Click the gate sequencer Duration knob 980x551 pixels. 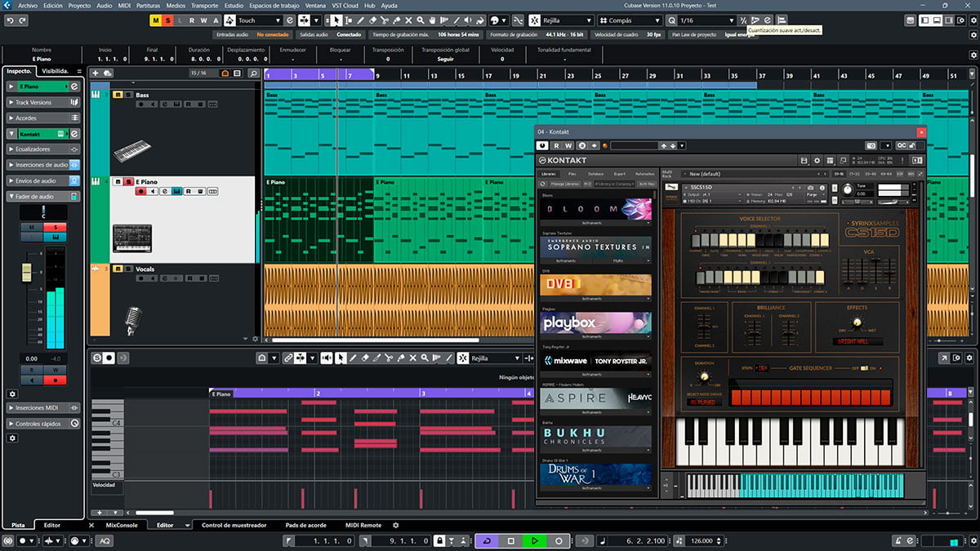pos(703,375)
